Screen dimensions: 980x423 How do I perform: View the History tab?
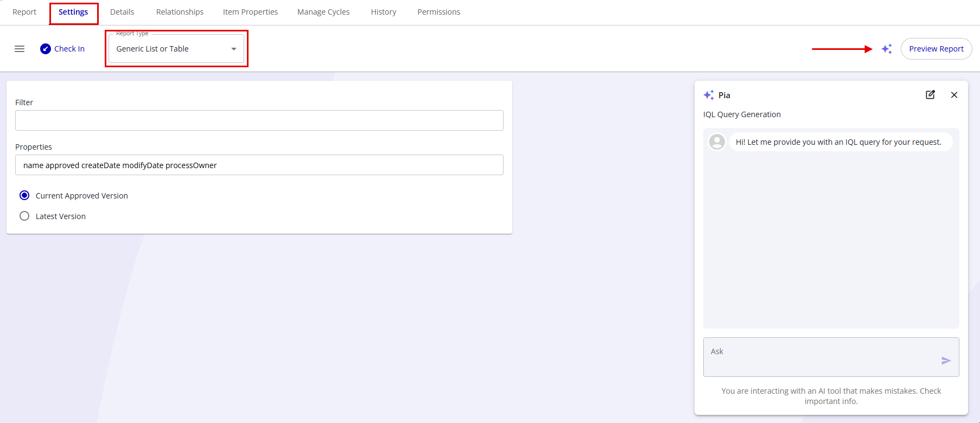click(384, 12)
